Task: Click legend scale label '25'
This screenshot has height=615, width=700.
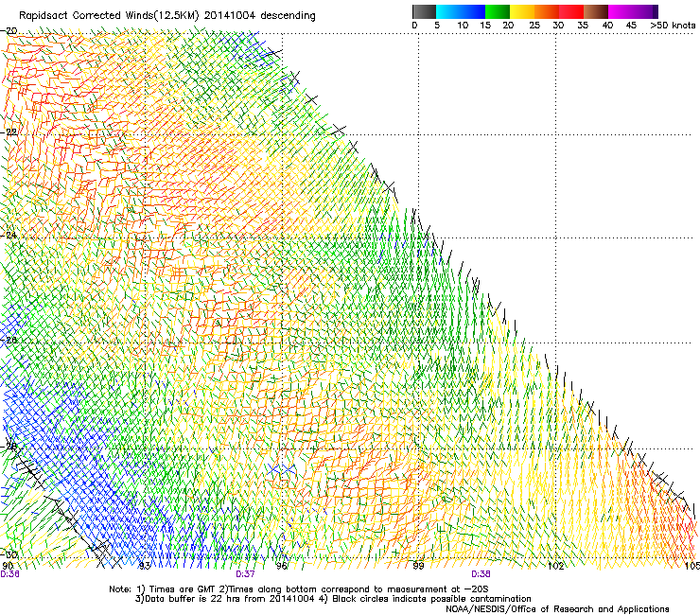Action: point(534,26)
